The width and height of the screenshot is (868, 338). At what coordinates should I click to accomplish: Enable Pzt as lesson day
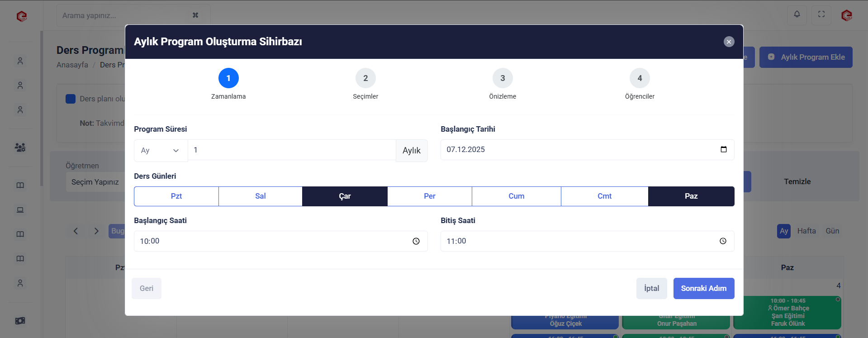click(x=176, y=196)
